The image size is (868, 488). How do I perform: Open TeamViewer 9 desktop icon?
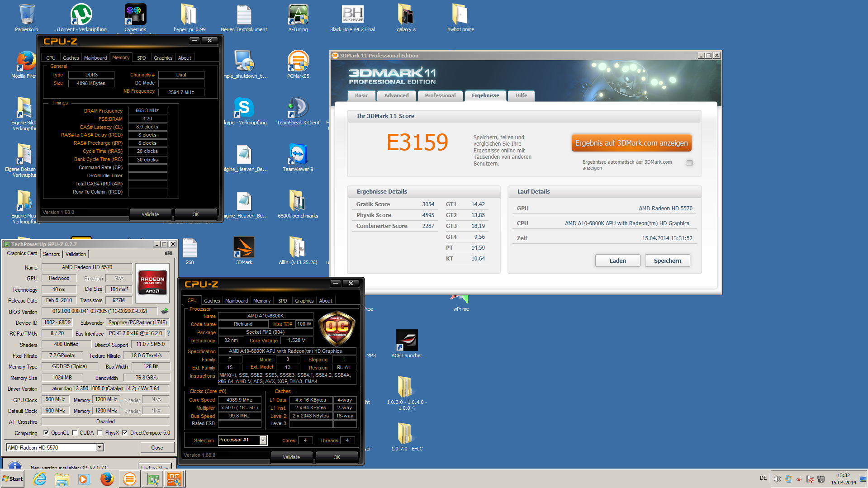pyautogui.click(x=298, y=157)
